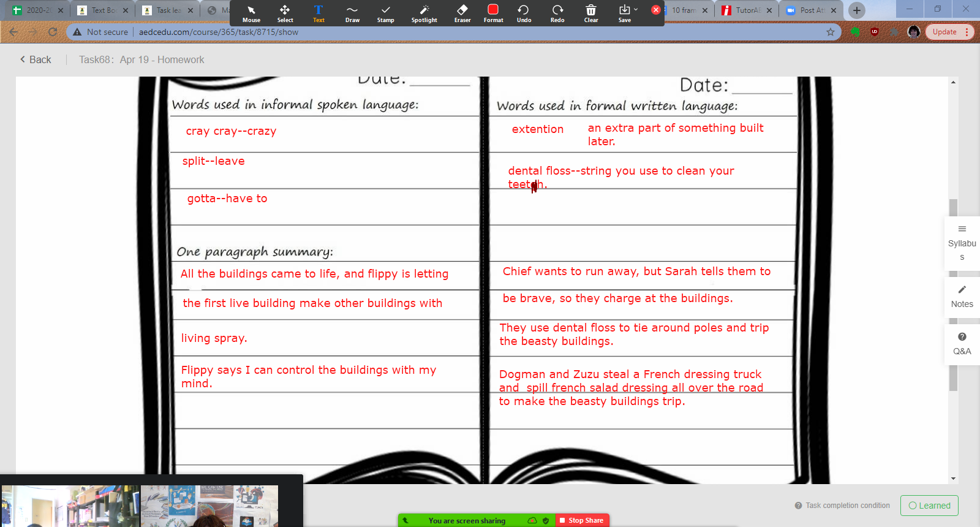This screenshot has width=980, height=527.
Task: Choose the Select annotation tool
Action: pyautogui.click(x=285, y=13)
